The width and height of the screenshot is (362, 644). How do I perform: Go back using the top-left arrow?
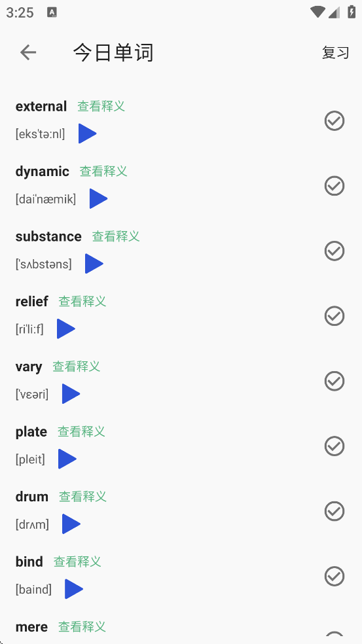click(x=28, y=52)
